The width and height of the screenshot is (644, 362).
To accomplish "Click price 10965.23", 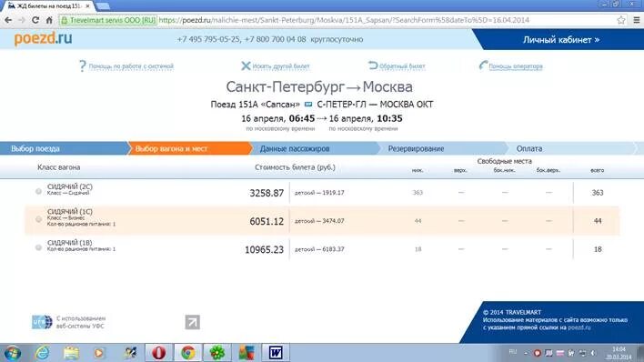I will pos(264,249).
